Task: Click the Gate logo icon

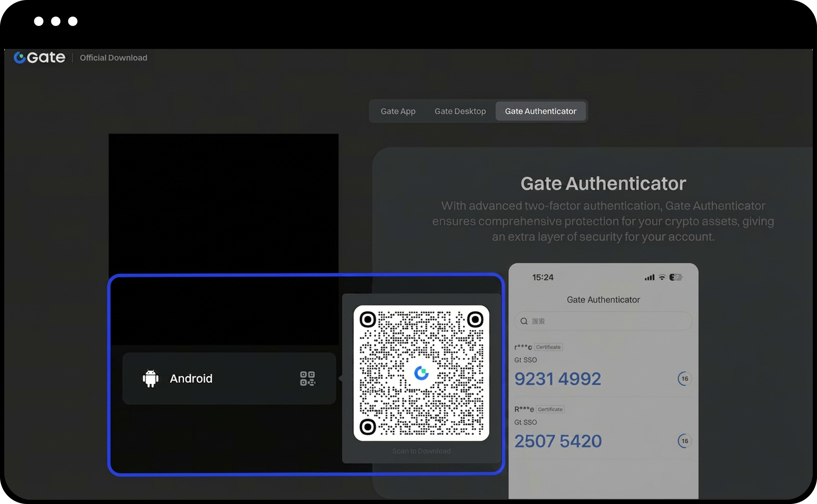Action: (x=20, y=57)
